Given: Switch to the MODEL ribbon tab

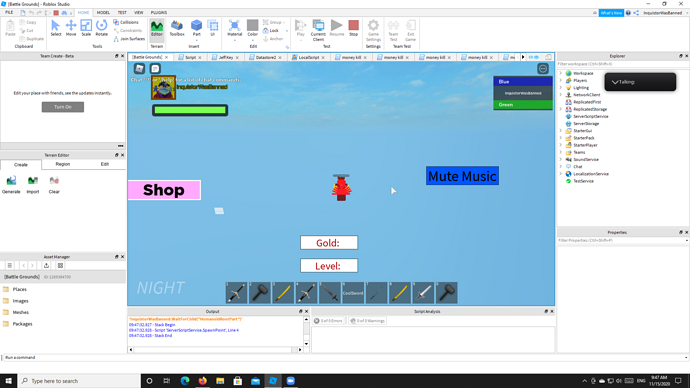Looking at the screenshot, I should pos(103,13).
